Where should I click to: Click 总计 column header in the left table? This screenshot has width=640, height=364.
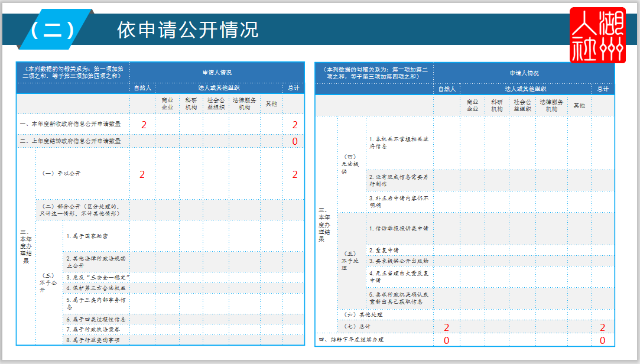click(294, 87)
